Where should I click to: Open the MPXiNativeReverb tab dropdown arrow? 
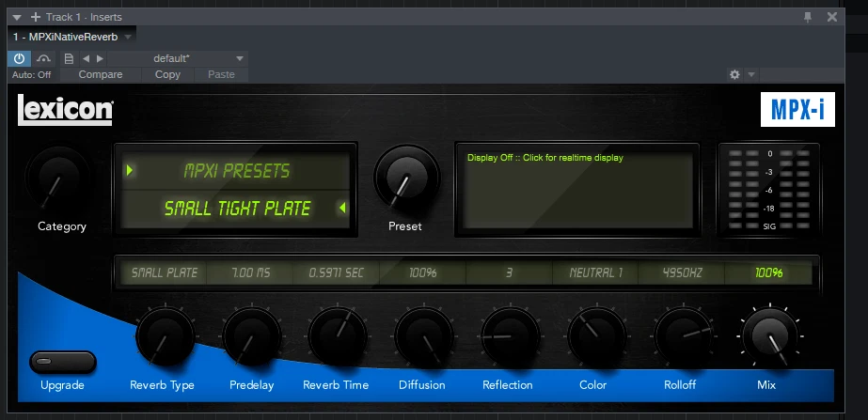coord(128,37)
